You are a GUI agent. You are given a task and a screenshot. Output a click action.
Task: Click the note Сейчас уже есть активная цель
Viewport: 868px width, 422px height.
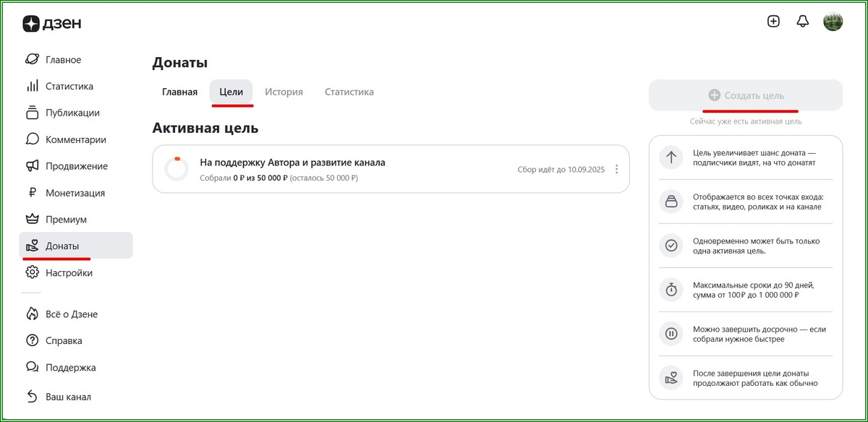[x=746, y=121]
